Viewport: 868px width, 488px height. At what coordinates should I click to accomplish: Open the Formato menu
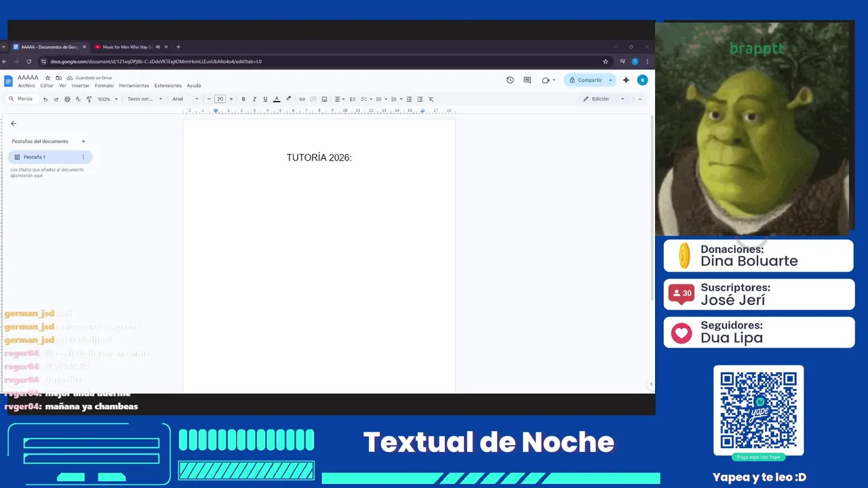[x=104, y=86]
